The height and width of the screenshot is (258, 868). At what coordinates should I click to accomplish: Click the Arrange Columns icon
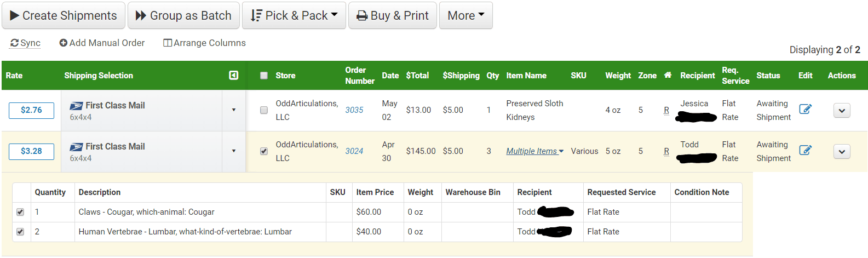[x=168, y=43]
